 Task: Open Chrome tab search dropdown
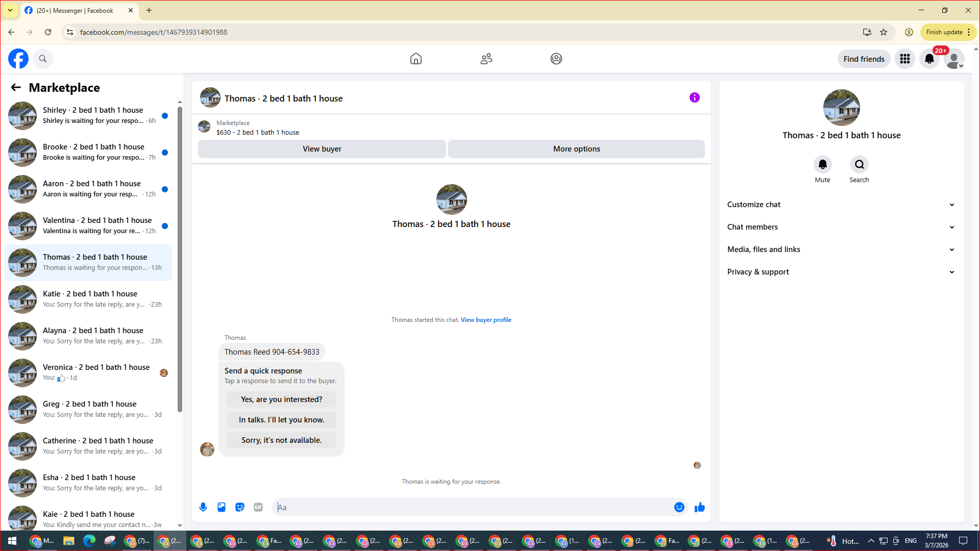click(10, 10)
